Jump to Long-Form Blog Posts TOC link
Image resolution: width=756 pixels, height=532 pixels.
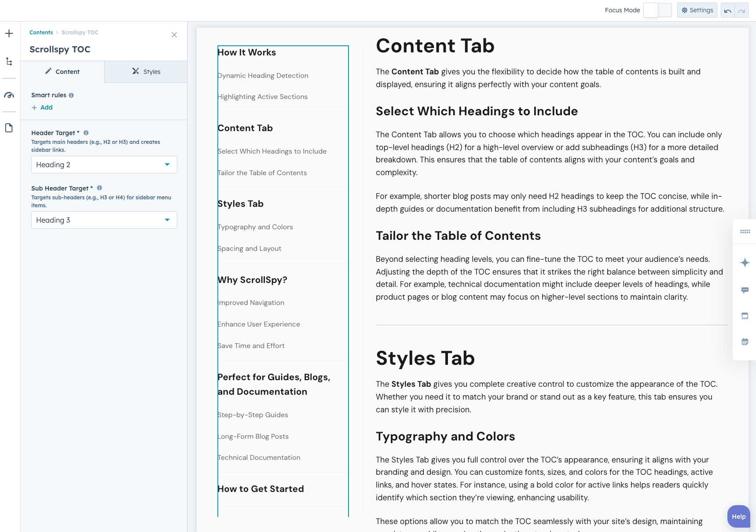click(x=253, y=437)
